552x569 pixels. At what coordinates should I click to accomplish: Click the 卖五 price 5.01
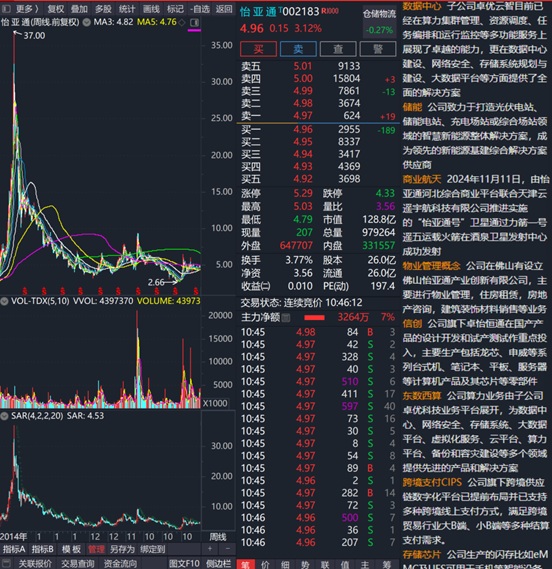click(x=303, y=66)
